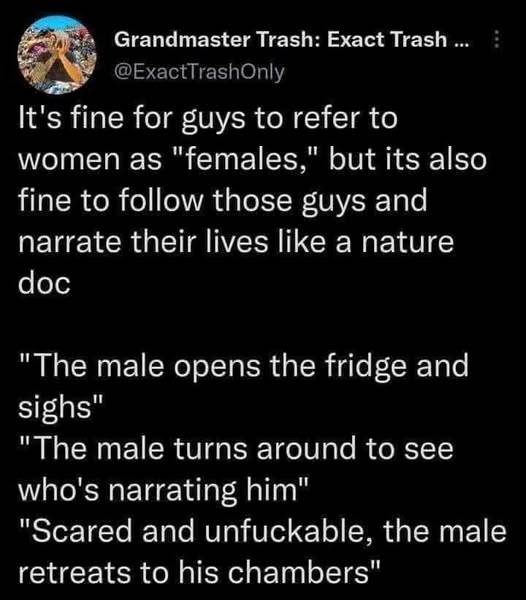
Task: Click the phrase "but its also" in the tweet
Action: [x=408, y=159]
